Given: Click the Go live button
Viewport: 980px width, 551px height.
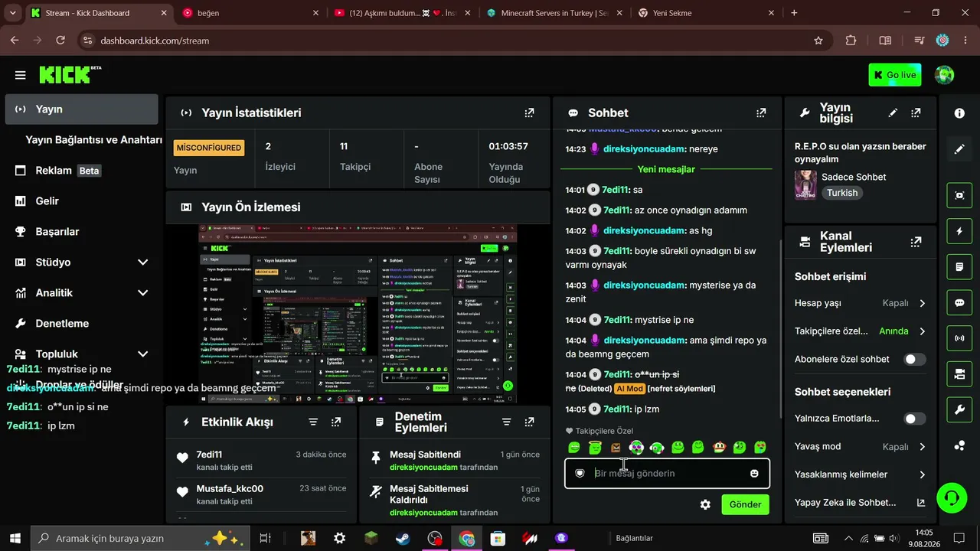Looking at the screenshot, I should coord(894,75).
